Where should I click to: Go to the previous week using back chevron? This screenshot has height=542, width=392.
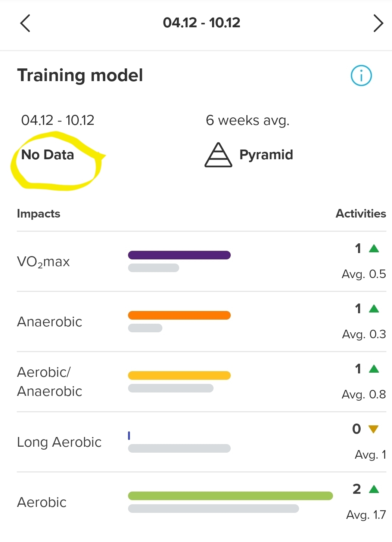[x=25, y=23]
